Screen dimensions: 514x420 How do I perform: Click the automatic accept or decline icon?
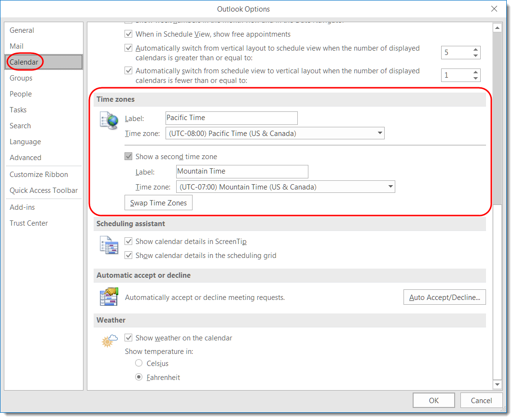[x=109, y=296]
